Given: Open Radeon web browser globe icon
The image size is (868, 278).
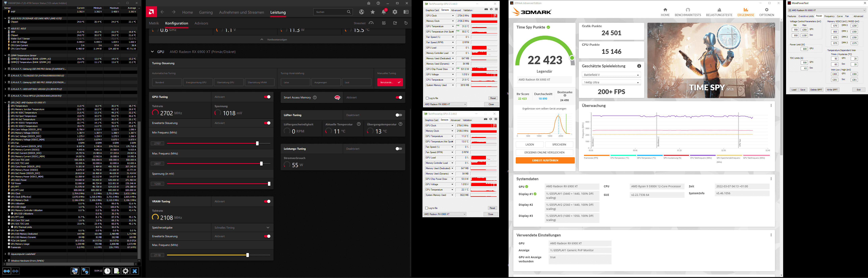Looking at the screenshot, I should (x=362, y=12).
